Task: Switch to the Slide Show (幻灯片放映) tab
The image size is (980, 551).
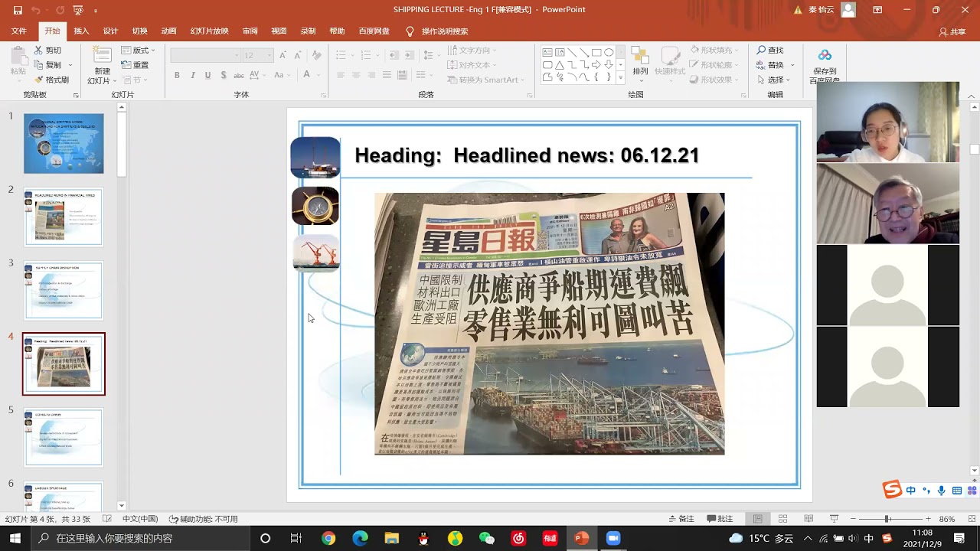Action: (x=209, y=31)
